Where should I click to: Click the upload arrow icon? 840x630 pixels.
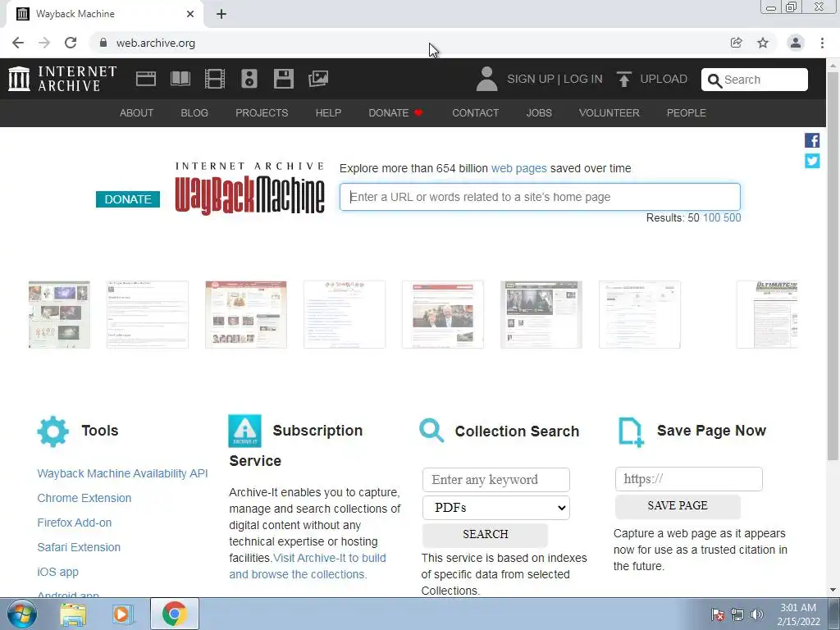pyautogui.click(x=623, y=79)
